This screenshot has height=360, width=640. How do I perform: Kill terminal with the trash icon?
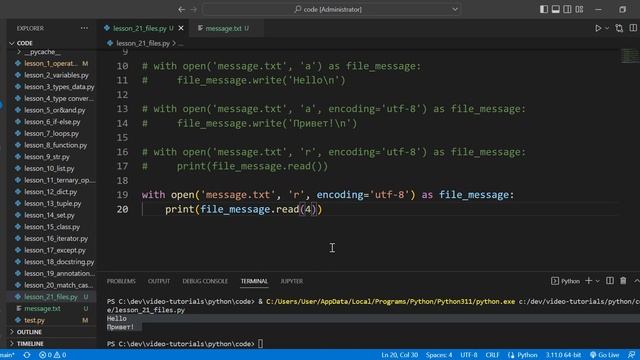(623, 281)
